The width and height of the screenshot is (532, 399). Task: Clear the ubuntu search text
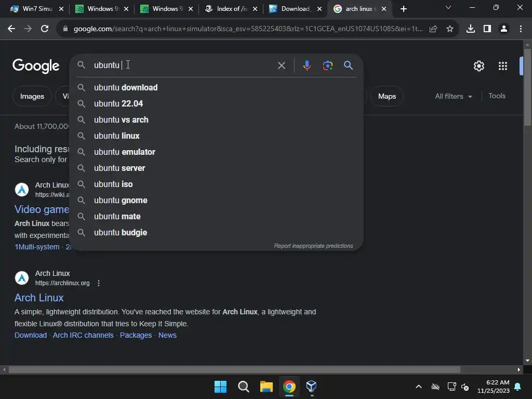click(281, 65)
